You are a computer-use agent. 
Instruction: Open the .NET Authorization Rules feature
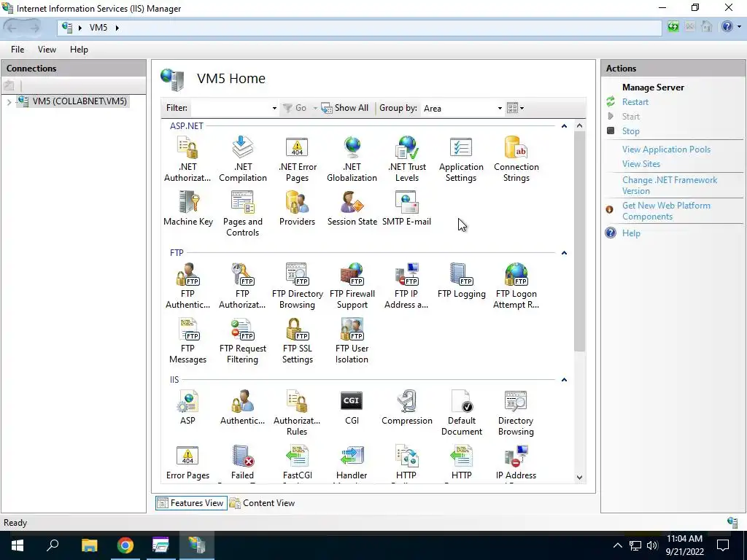pos(187,159)
